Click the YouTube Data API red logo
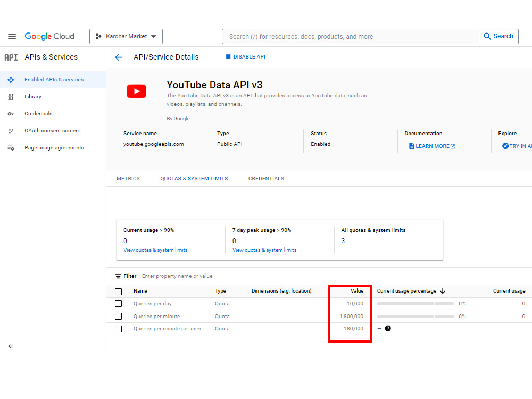The width and height of the screenshot is (532, 399). click(136, 91)
